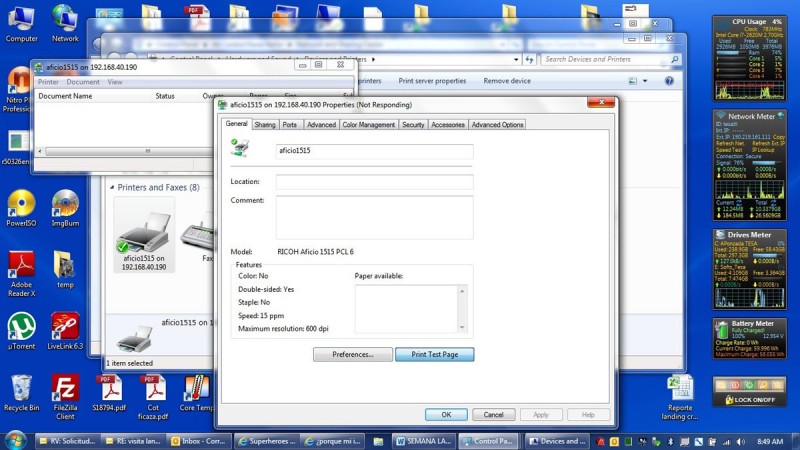Open the Network desktop icon

pyautogui.click(x=65, y=24)
